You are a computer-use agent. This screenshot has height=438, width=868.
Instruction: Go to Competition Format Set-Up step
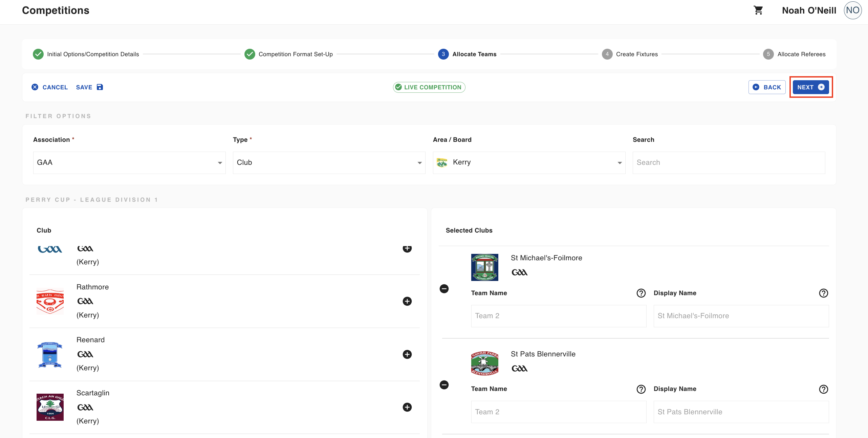tap(289, 54)
